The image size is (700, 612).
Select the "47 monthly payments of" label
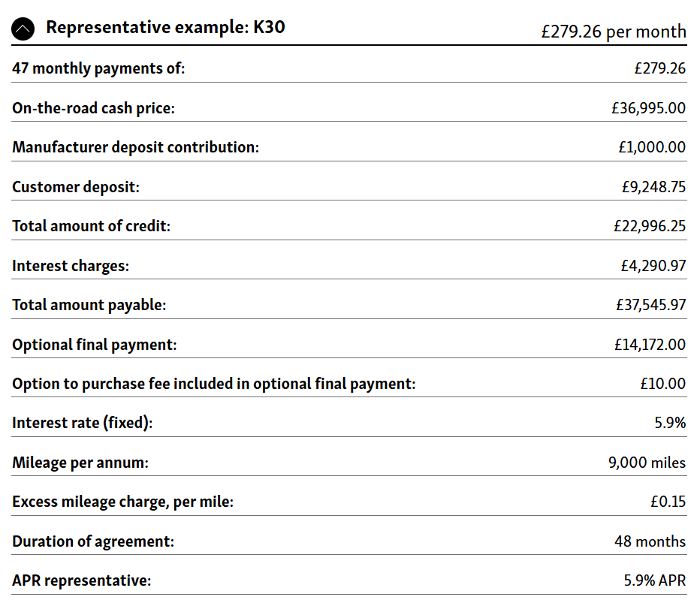98,68
